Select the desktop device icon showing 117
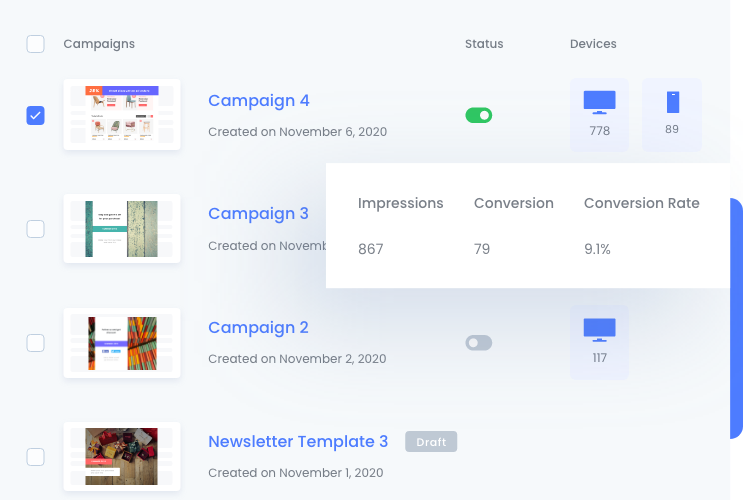This screenshot has height=500, width=743. 599,342
